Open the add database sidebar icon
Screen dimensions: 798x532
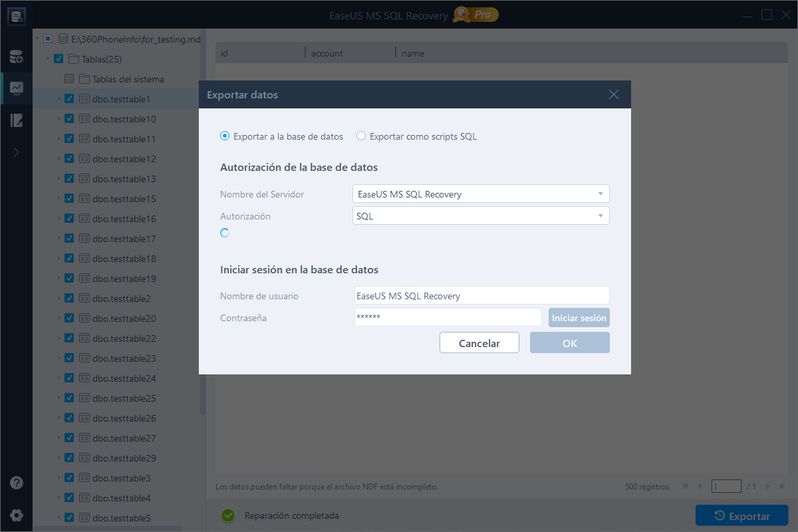tap(17, 57)
